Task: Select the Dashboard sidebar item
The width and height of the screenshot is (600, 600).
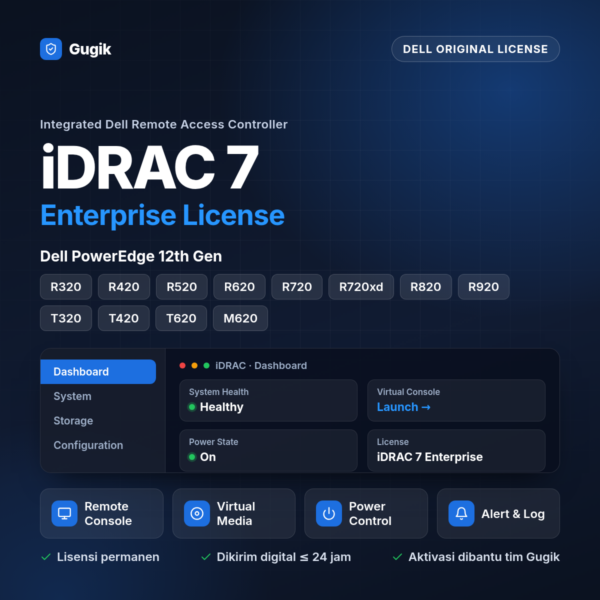Action: (98, 372)
